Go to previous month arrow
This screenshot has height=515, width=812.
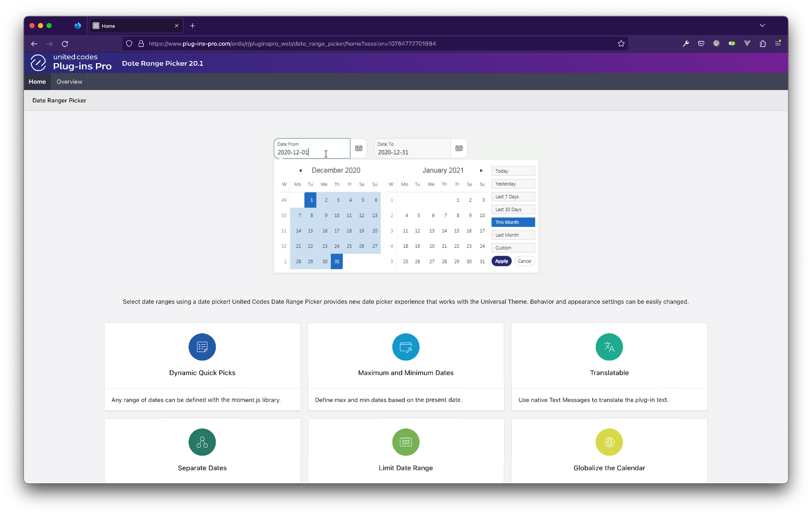pyautogui.click(x=300, y=170)
